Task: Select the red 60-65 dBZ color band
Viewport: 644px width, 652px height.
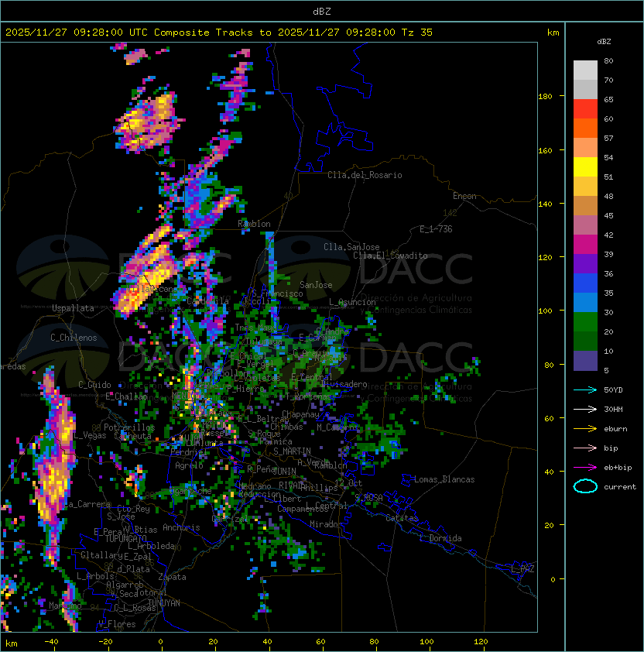Action: [x=585, y=109]
